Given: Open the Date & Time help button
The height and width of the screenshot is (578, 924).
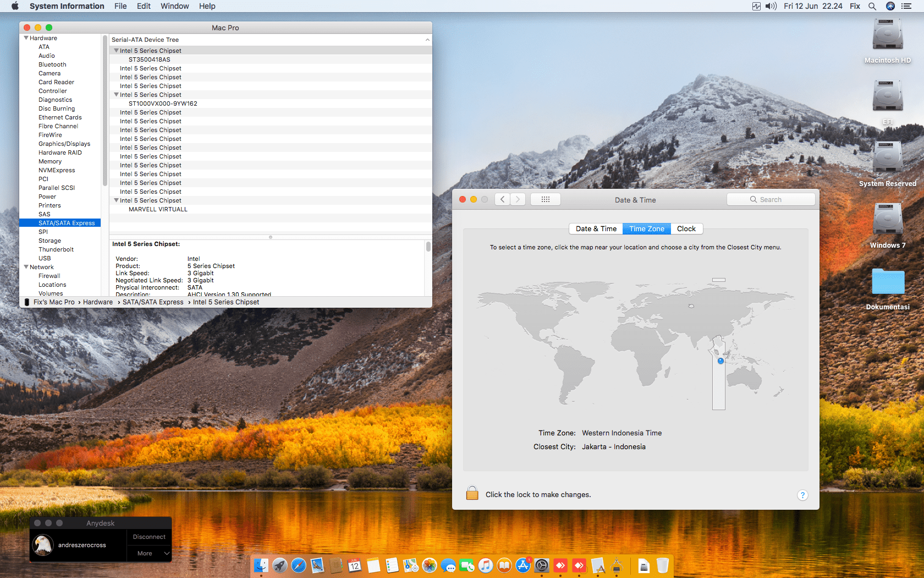Looking at the screenshot, I should pyautogui.click(x=802, y=495).
